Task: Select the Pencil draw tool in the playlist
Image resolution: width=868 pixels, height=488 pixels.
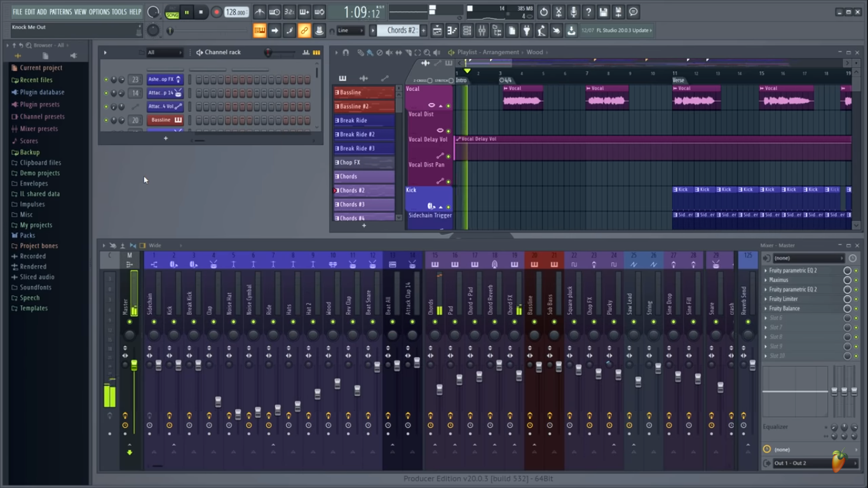Action: point(360,52)
